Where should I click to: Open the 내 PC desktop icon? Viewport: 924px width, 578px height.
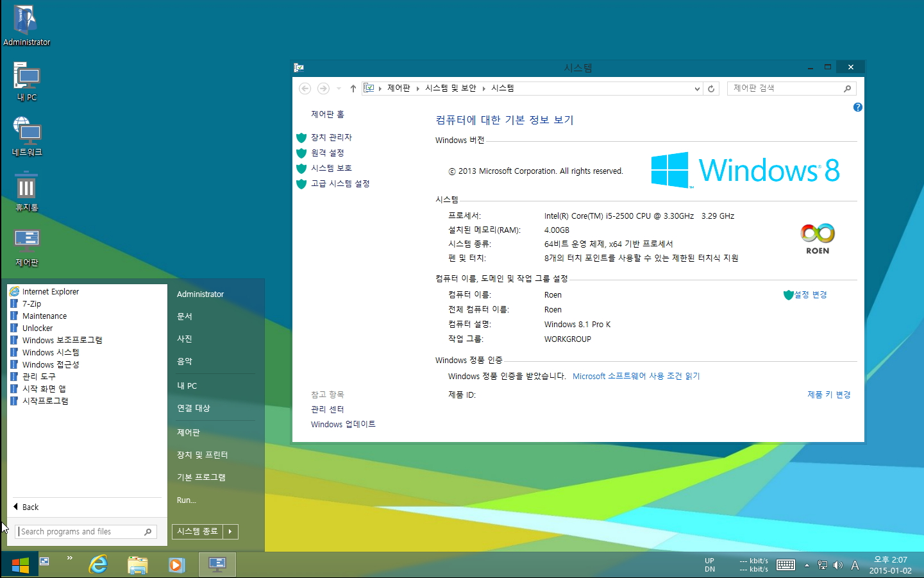[26, 81]
